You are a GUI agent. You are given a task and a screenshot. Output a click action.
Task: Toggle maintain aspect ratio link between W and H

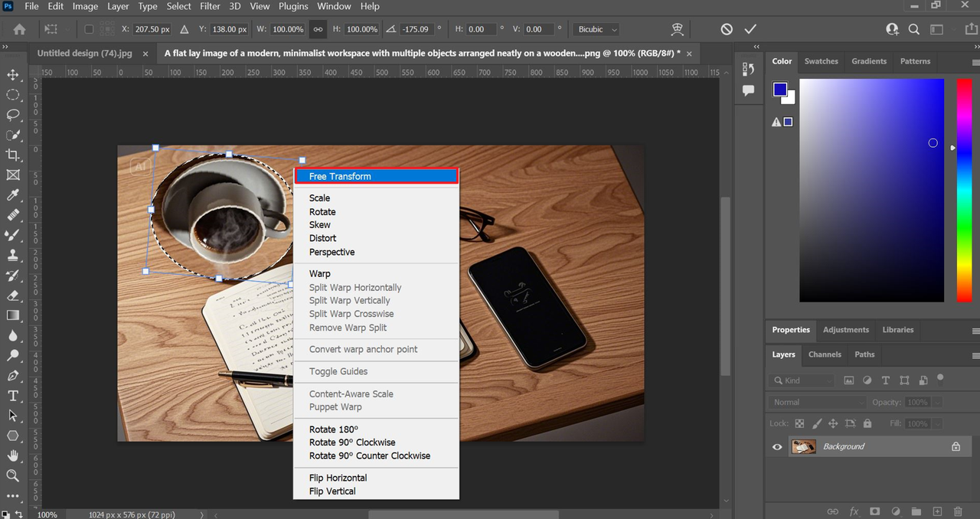pos(318,29)
